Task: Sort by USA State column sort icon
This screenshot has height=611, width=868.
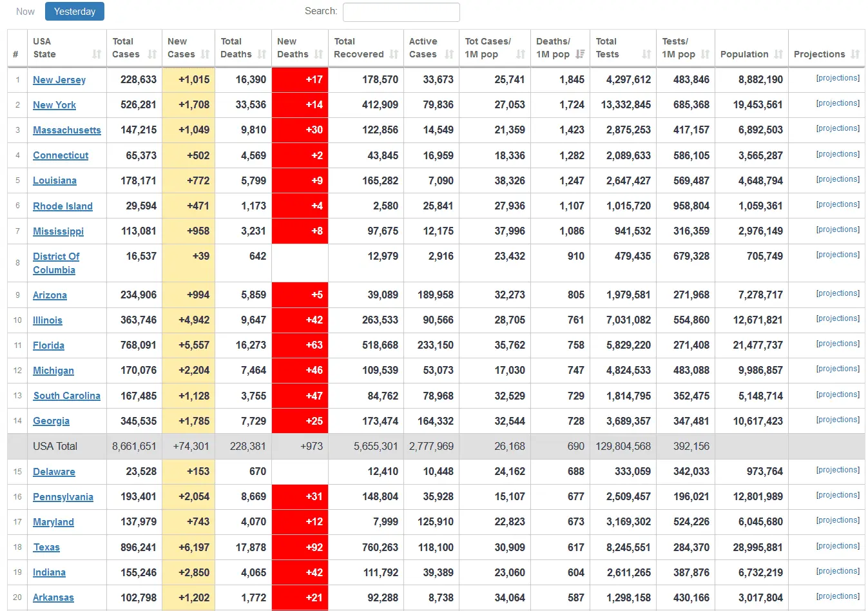Action: [x=97, y=55]
